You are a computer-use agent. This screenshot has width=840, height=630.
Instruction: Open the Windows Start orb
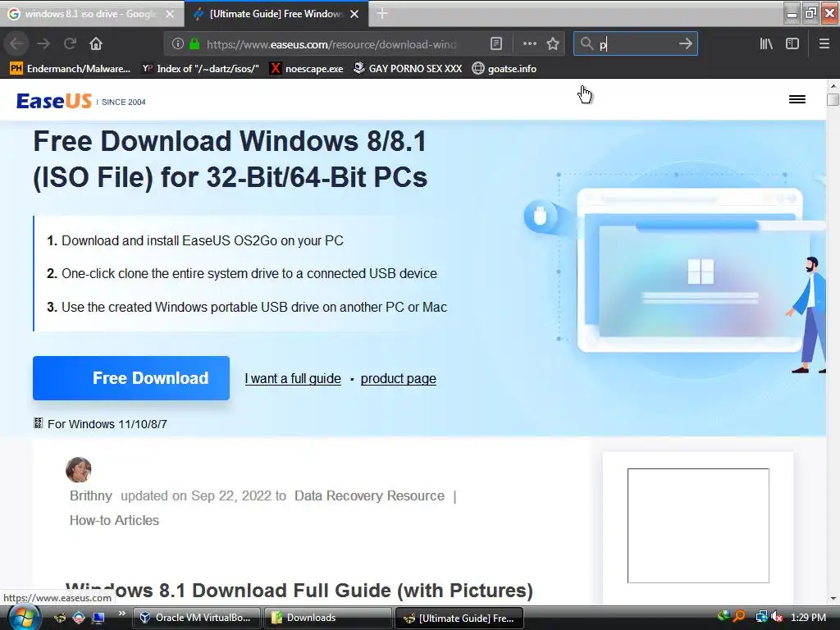[x=24, y=618]
